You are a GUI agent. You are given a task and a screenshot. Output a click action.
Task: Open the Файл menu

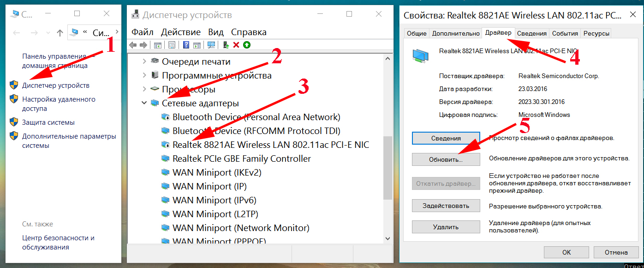[142, 32]
